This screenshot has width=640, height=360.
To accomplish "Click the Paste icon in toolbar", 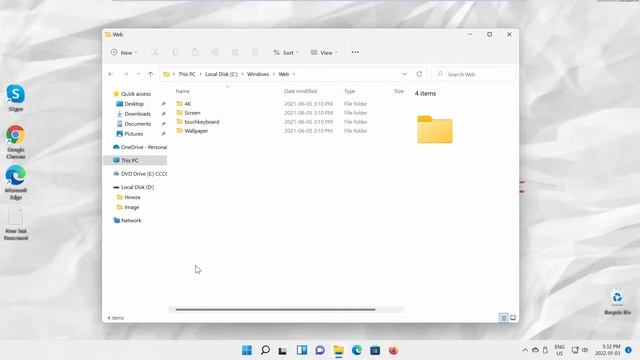I will point(195,52).
